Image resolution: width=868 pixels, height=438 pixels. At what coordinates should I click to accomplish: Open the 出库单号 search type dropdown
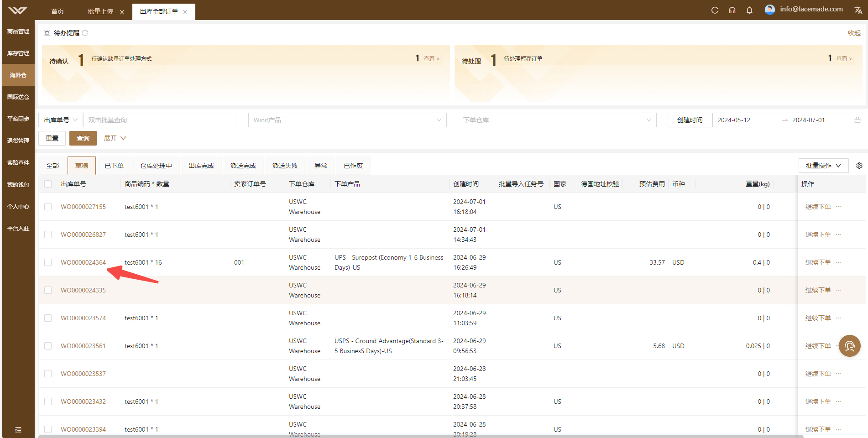tap(61, 120)
